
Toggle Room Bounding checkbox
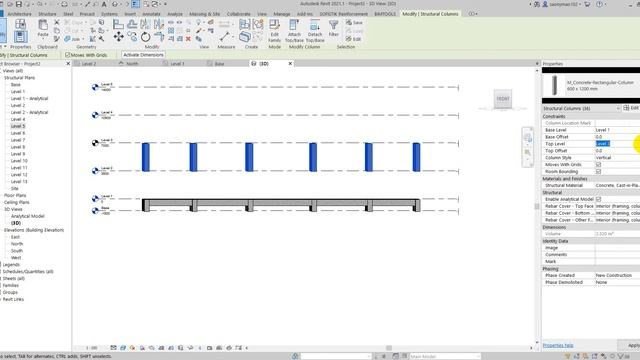(x=598, y=171)
